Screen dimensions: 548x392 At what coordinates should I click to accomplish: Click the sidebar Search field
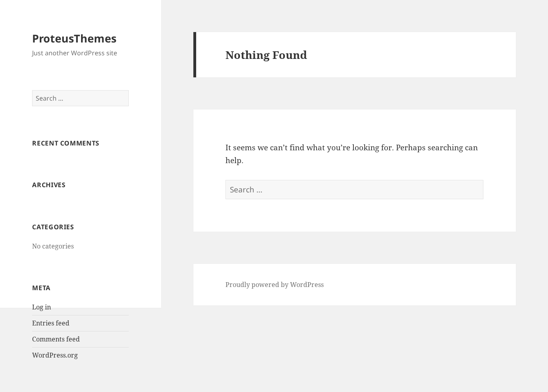tap(80, 98)
